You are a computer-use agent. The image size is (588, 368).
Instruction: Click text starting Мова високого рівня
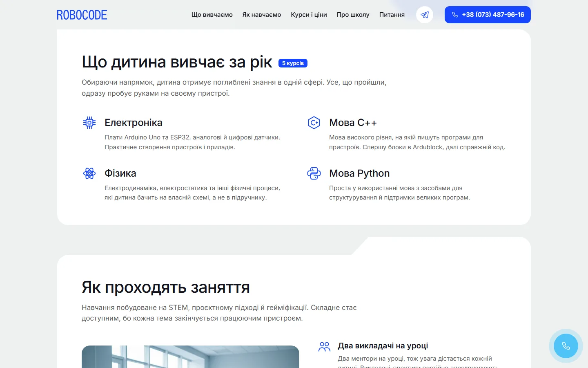[417, 142]
